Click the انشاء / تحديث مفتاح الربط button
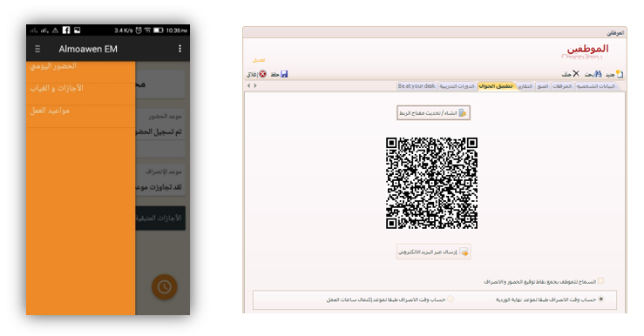The height and width of the screenshot is (336, 644). [433, 113]
